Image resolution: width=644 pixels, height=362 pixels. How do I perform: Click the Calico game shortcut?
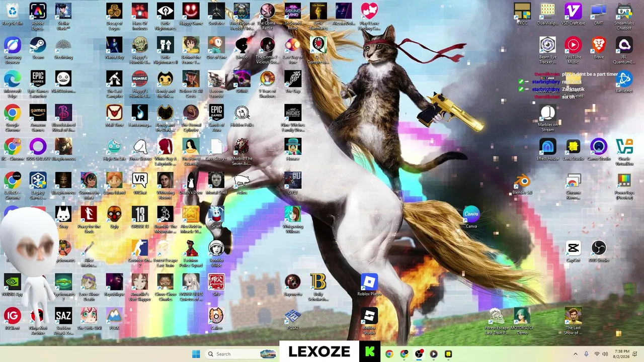click(216, 319)
